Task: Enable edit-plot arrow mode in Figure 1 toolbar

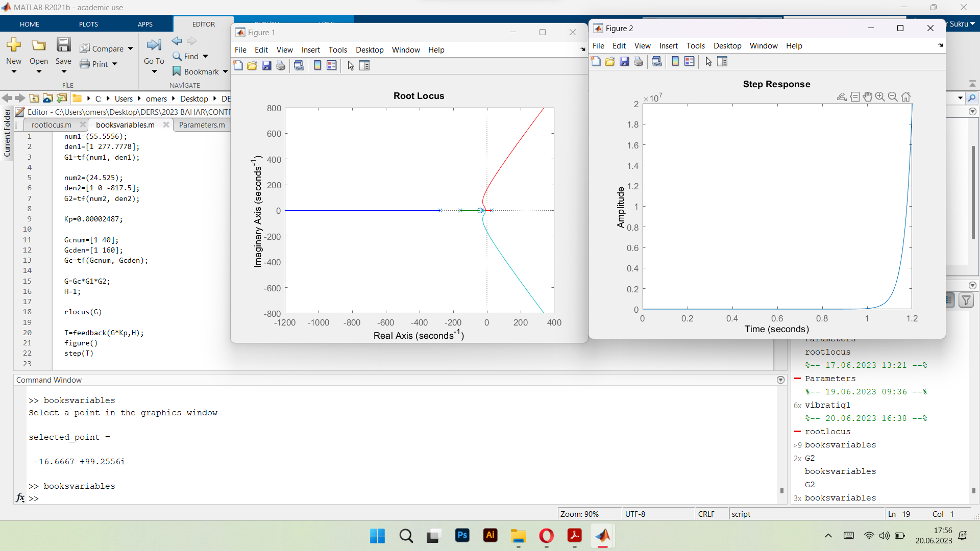Action: point(350,65)
